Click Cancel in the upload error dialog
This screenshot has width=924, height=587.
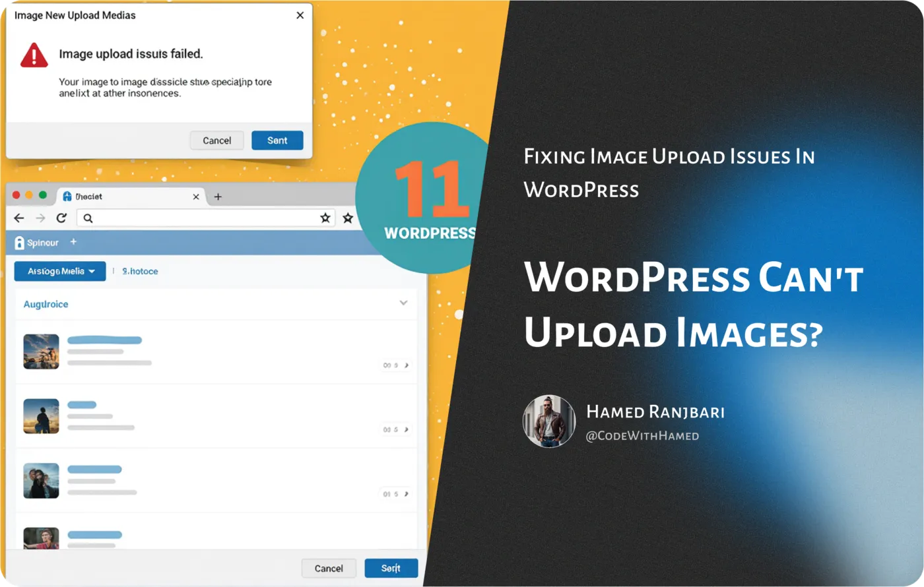[216, 140]
